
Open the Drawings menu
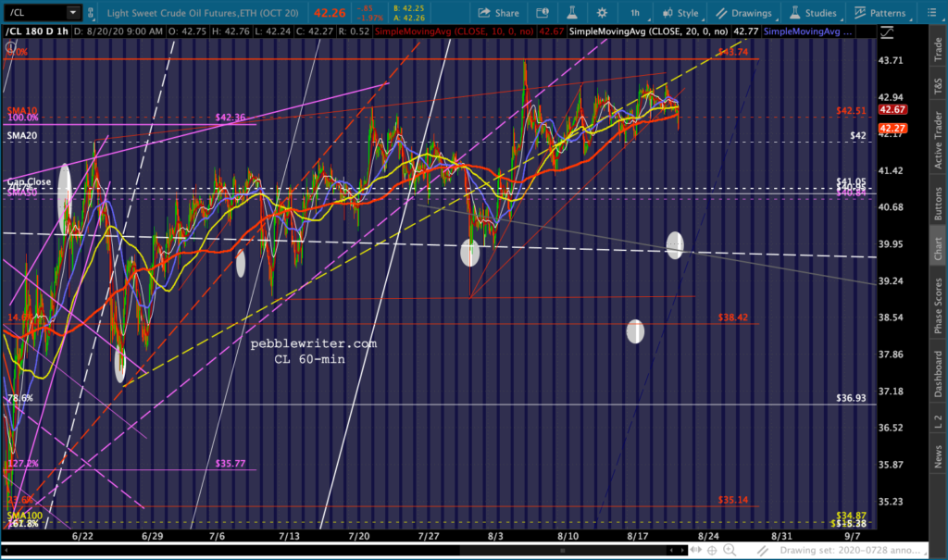744,13
